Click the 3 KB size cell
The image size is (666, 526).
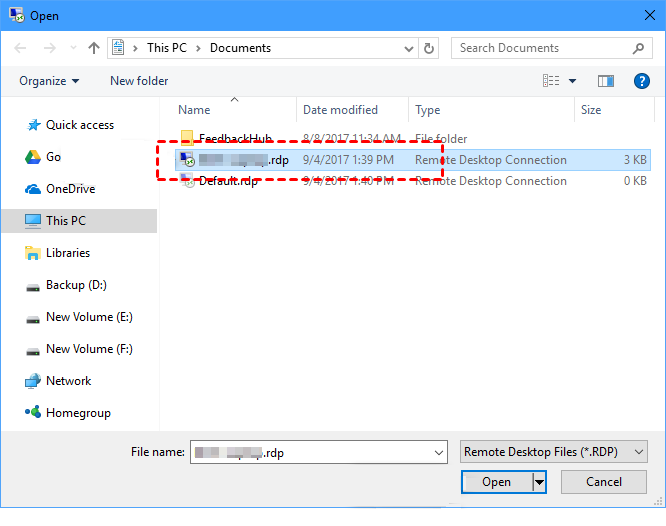pyautogui.click(x=635, y=160)
